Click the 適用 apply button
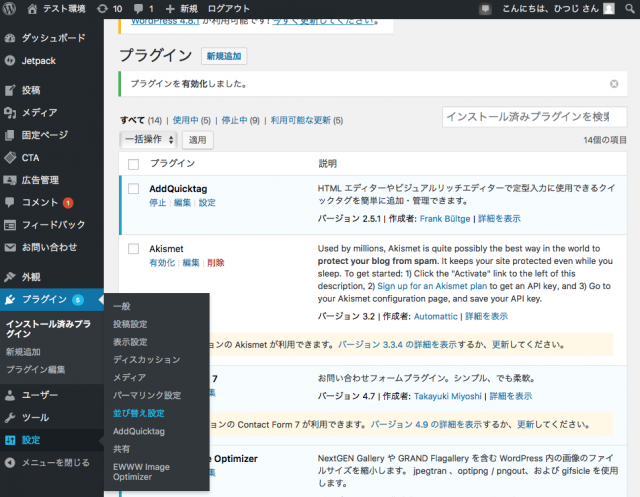Image resolution: width=640 pixels, height=497 pixels. tap(198, 140)
